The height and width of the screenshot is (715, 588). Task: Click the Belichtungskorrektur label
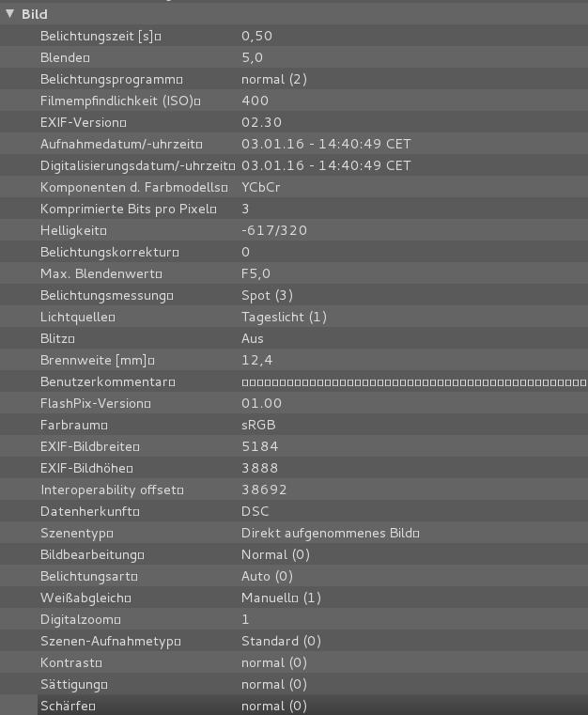(x=109, y=252)
